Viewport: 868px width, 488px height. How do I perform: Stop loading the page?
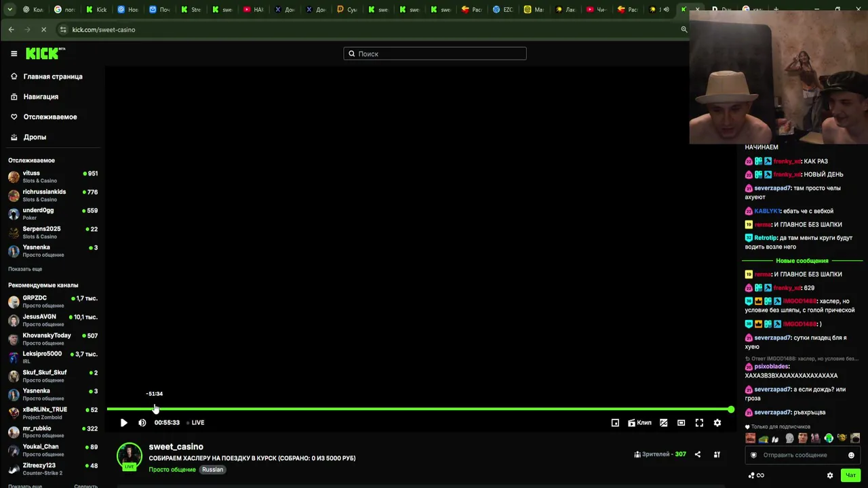[x=43, y=30]
